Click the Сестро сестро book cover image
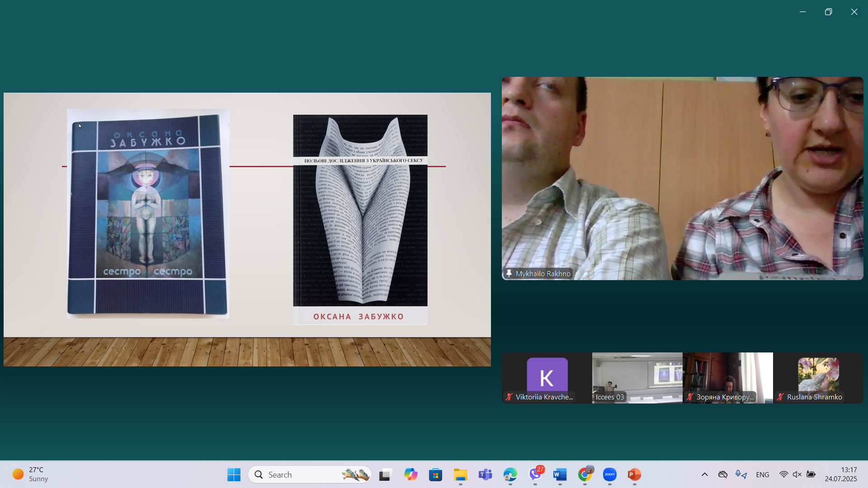 pyautogui.click(x=148, y=213)
